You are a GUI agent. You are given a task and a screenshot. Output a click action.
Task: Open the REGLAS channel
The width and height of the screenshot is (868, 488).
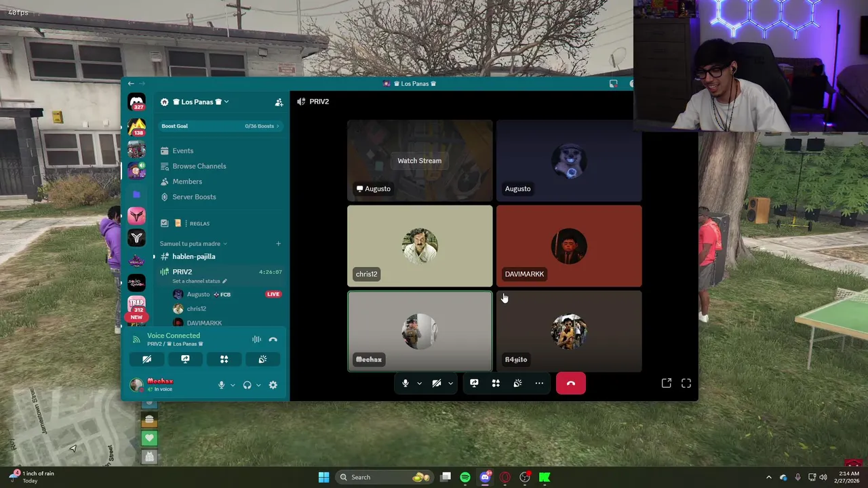click(x=199, y=223)
